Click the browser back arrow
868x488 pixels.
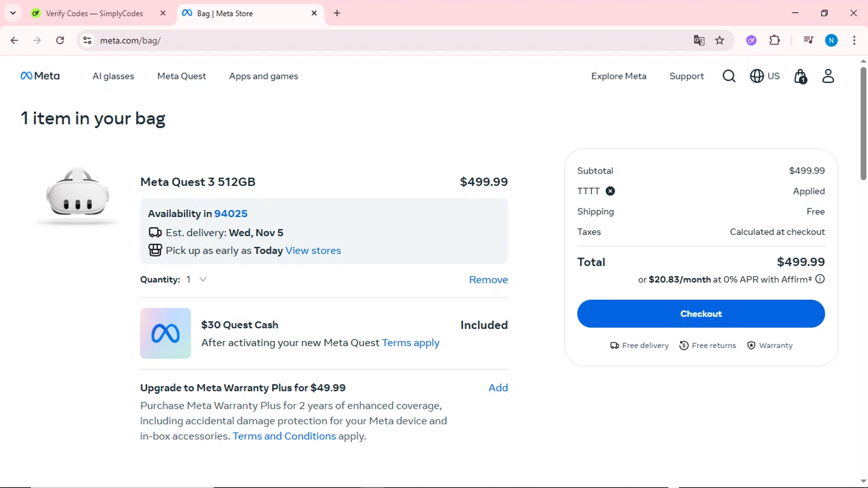point(14,41)
